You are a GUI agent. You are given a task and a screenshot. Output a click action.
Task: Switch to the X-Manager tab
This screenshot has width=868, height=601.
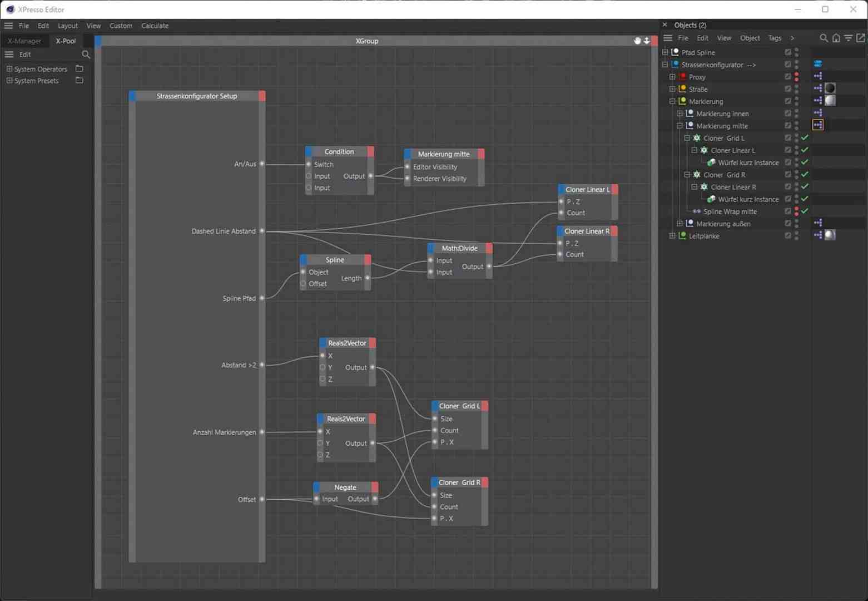(24, 41)
